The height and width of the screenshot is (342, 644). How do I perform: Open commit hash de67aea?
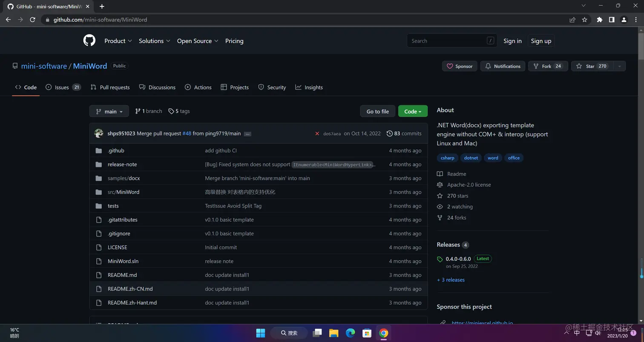332,134
